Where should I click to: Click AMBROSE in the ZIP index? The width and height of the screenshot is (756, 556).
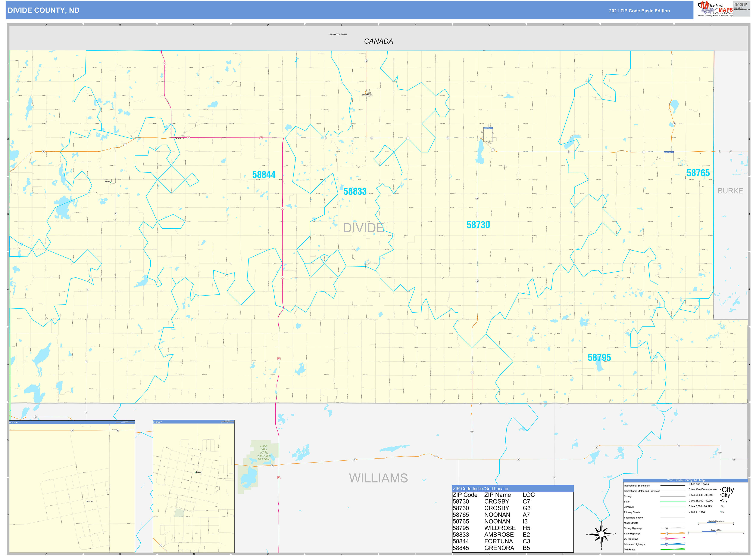(x=499, y=535)
